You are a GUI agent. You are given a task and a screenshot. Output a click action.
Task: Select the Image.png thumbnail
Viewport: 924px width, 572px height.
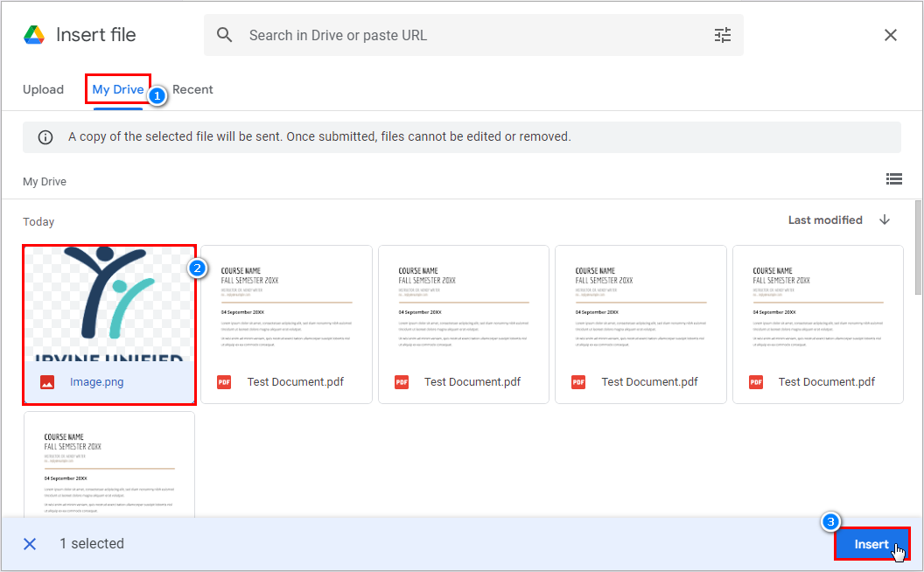(108, 315)
